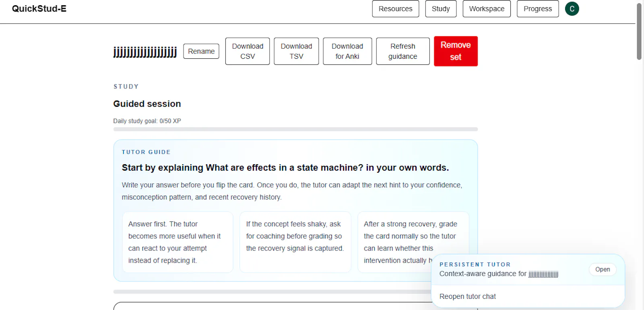Screen dimensions: 644x310
Task: Click the 'TUTOR GUIDE' label
Action: 146,152
